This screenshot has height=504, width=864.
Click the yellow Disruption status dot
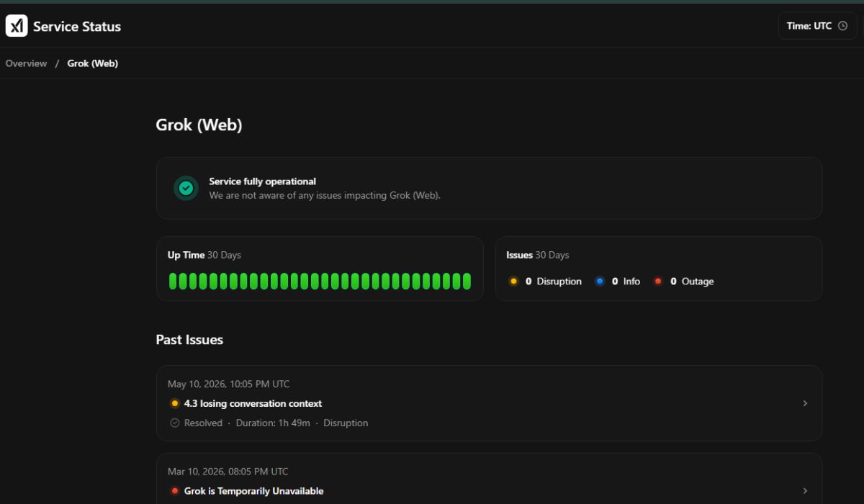click(513, 282)
